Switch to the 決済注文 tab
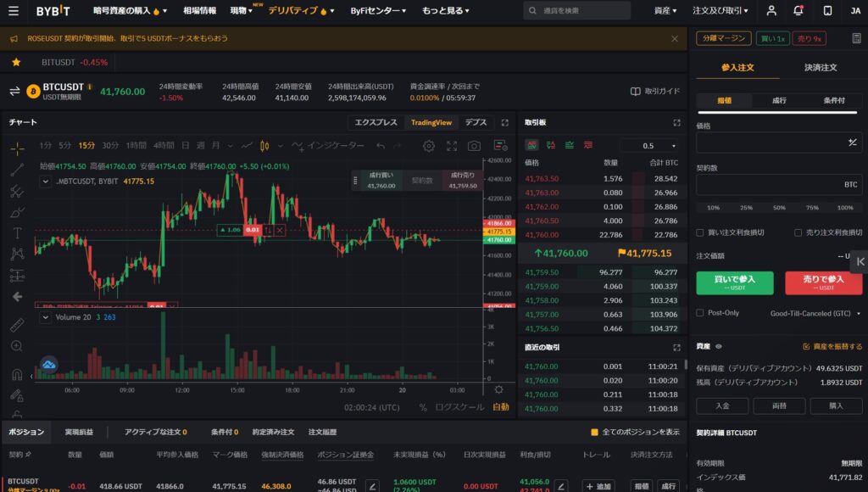Image resolution: width=868 pixels, height=492 pixels. pyautogui.click(x=821, y=68)
